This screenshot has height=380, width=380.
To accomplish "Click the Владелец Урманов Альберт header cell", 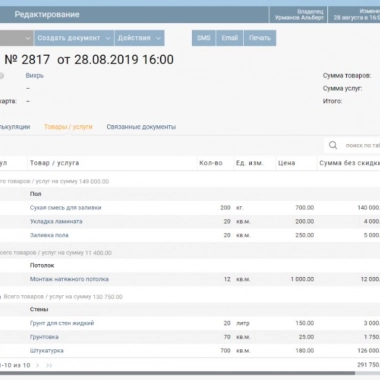I will coord(299,14).
